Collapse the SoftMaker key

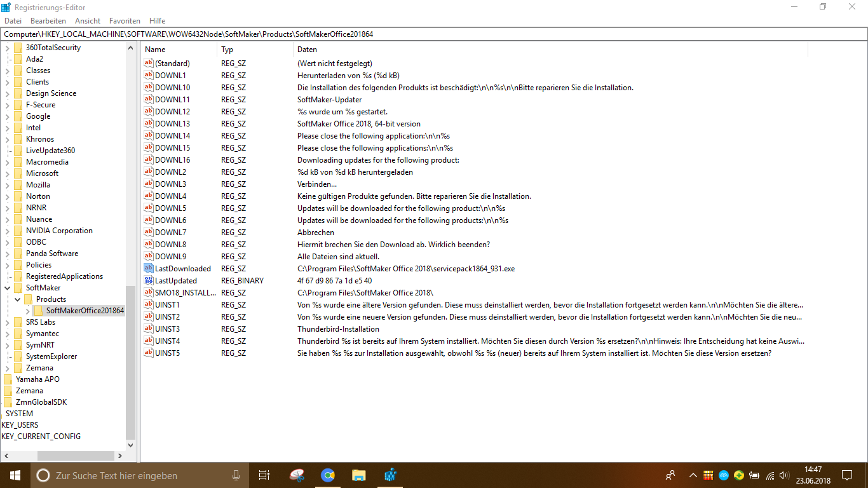pos(7,288)
